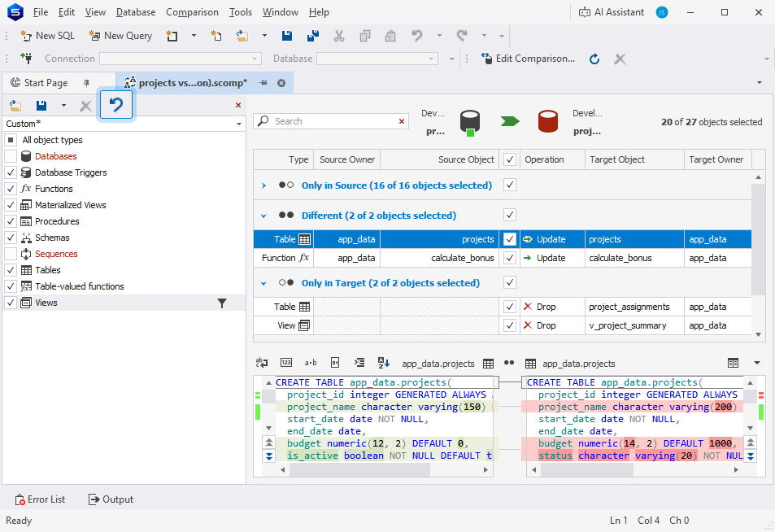
Task: Open the Output panel
Action: tap(111, 499)
